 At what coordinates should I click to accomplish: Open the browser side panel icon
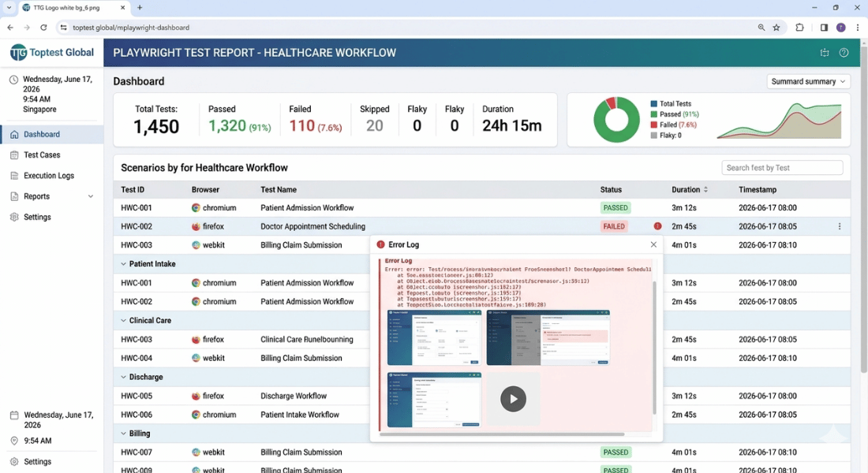click(x=824, y=27)
